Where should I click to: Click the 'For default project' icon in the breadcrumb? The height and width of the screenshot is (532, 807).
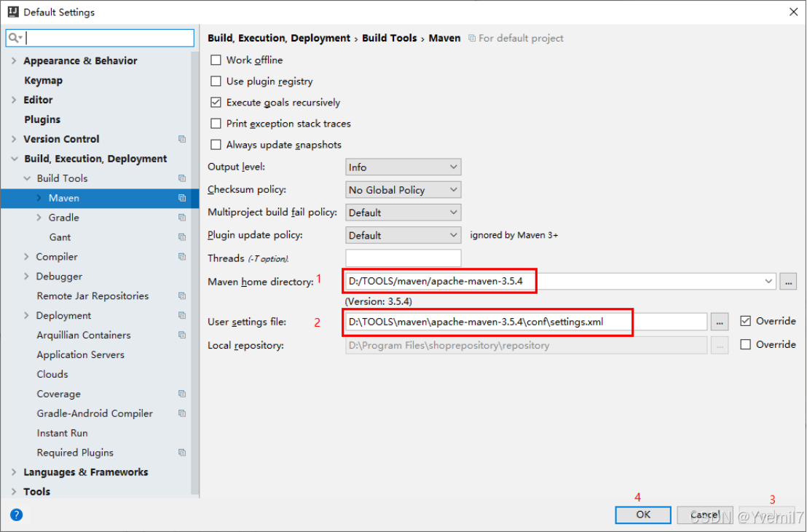point(471,38)
